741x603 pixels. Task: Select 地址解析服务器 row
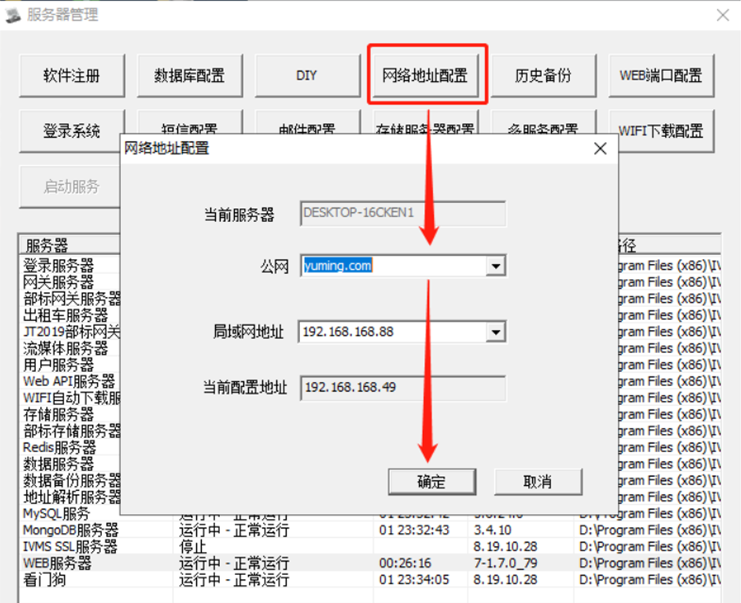click(71, 497)
